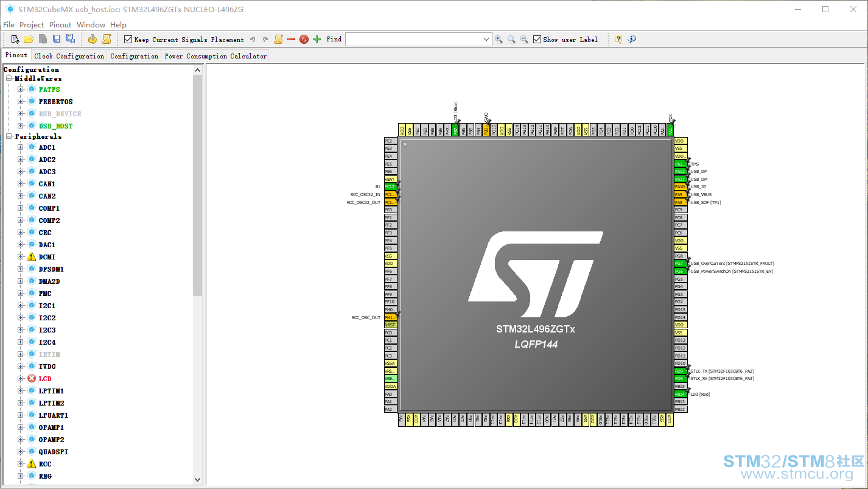Click the scroll icon left of red minus
This screenshot has height=489, width=868.
278,40
